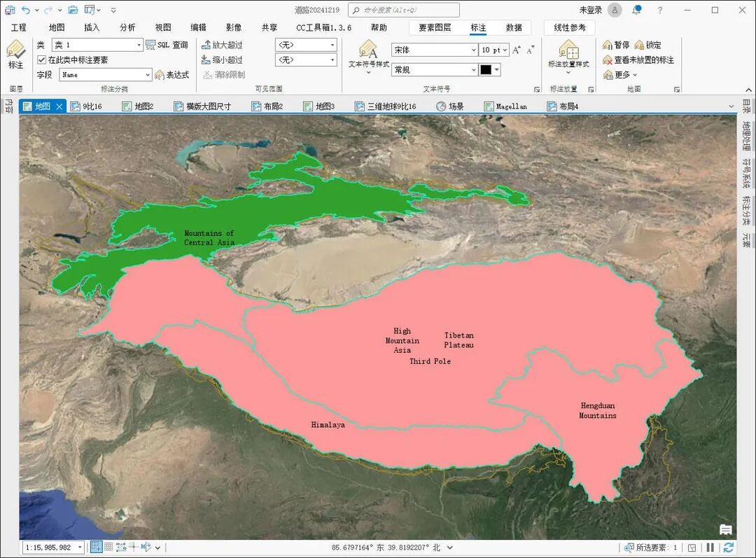Open help with the question mark
Screen dimensions: 756x558
(x=660, y=10)
